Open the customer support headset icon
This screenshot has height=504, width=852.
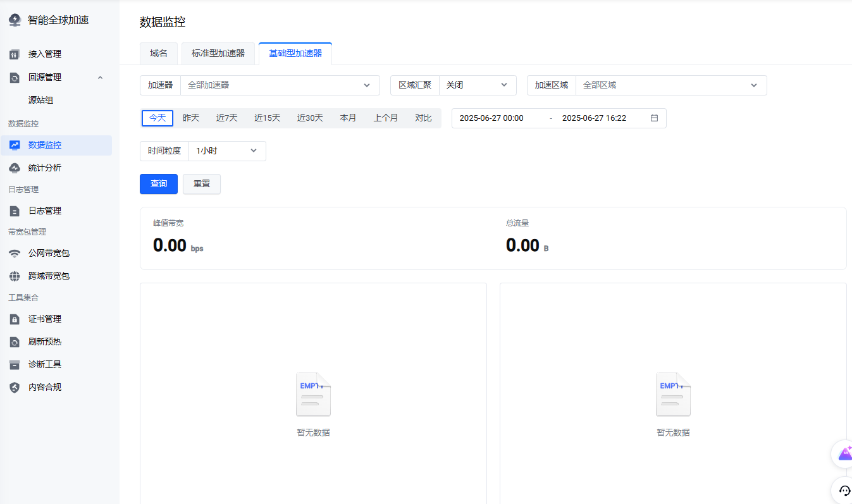844,490
